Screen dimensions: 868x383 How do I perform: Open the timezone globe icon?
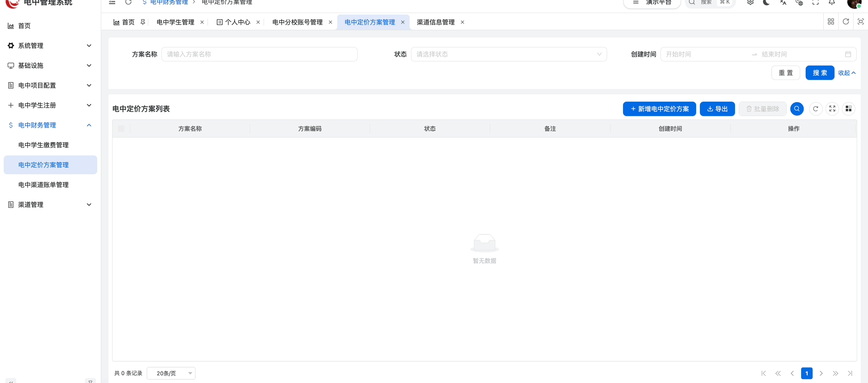799,2
